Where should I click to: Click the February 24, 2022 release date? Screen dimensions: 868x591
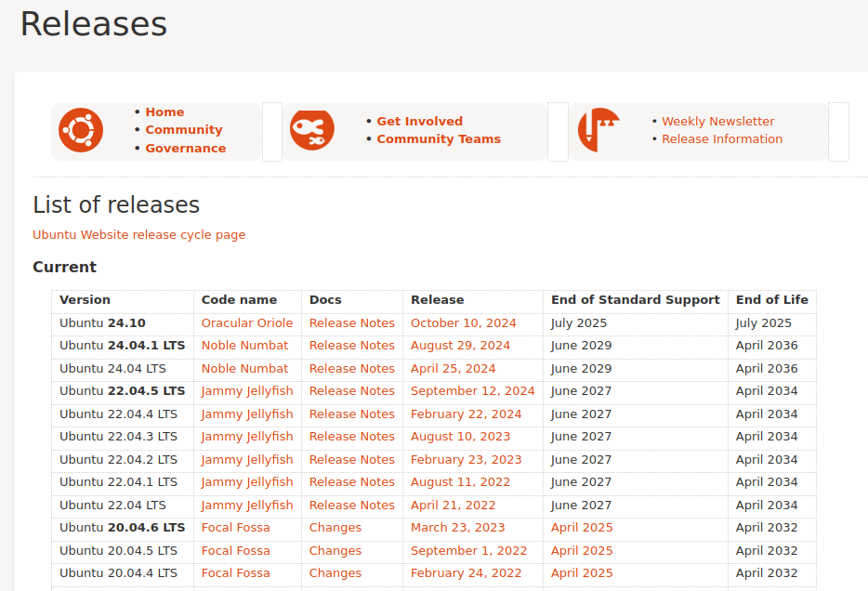coord(466,573)
